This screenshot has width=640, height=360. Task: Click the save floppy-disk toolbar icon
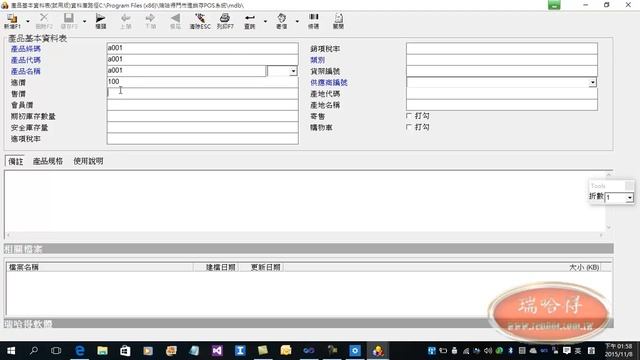point(69,21)
